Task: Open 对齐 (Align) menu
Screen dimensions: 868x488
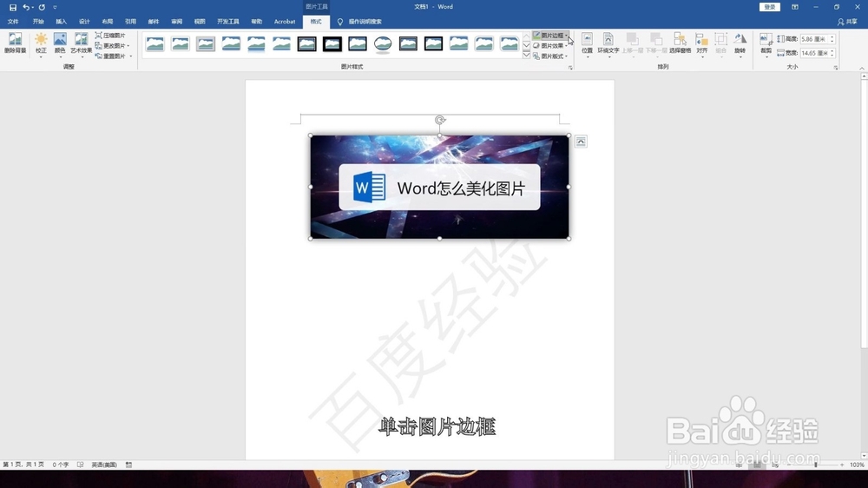Action: 702,43
